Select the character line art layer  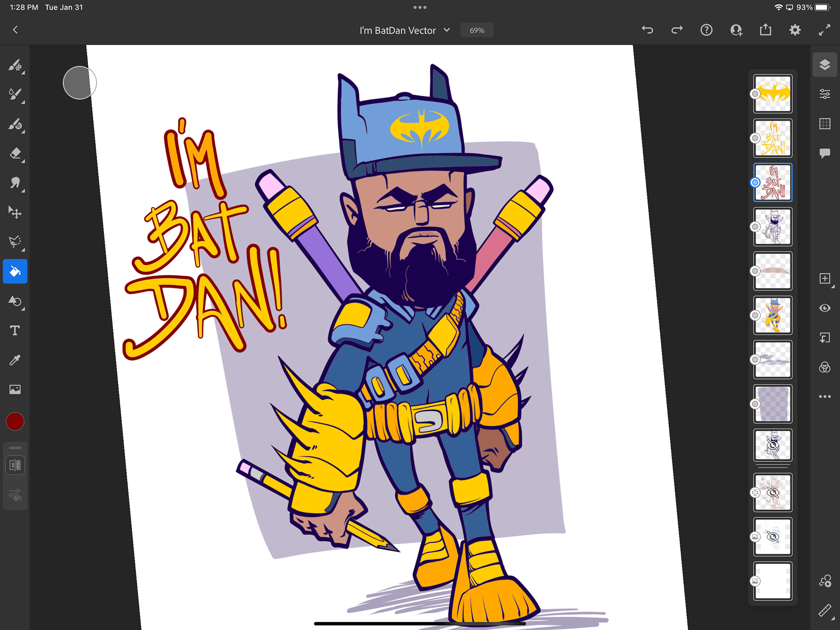[x=773, y=227]
